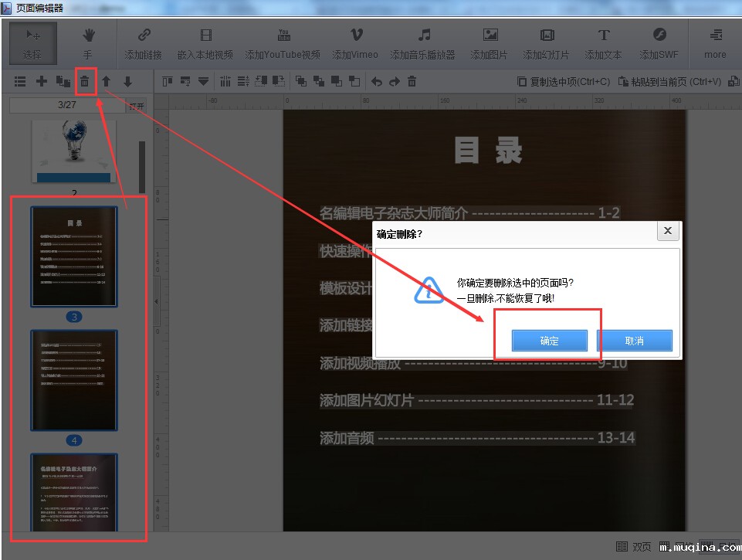Open the 添加音乐播放器 music player tool

[423, 43]
